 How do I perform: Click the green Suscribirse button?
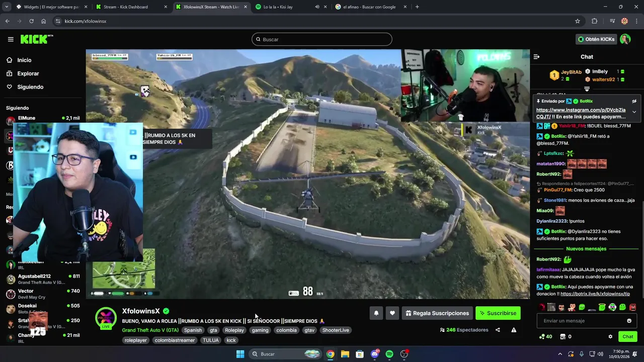498,313
